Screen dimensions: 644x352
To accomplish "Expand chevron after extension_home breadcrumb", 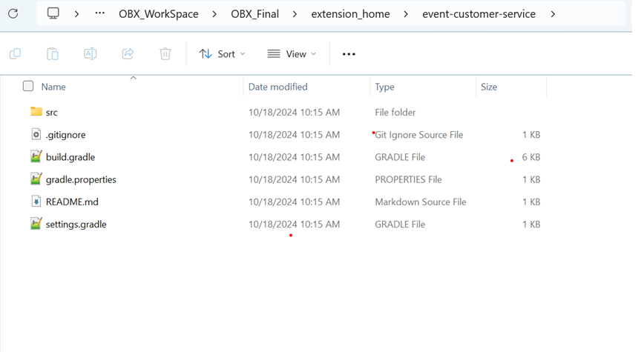I will pyautogui.click(x=406, y=14).
